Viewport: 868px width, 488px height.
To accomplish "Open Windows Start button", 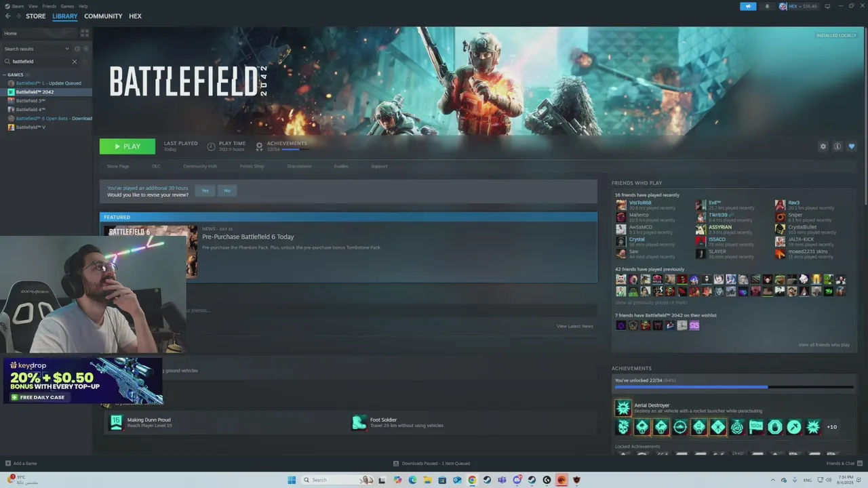I will pos(292,480).
